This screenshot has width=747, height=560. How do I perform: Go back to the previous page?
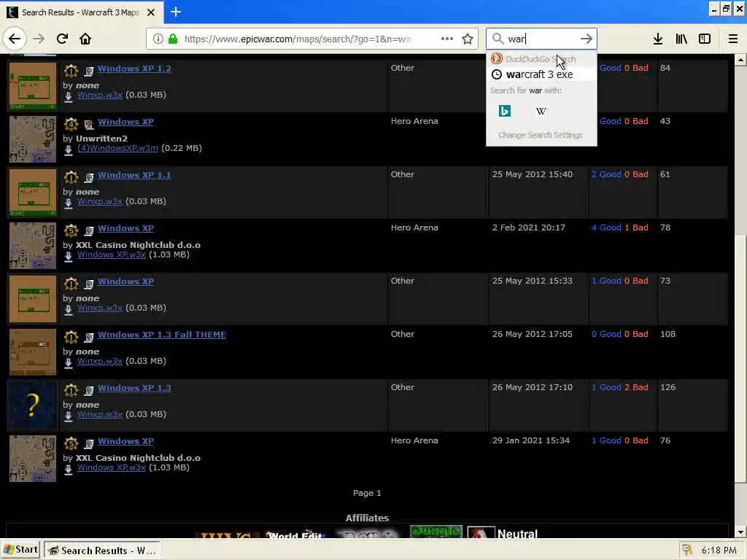[x=15, y=39]
